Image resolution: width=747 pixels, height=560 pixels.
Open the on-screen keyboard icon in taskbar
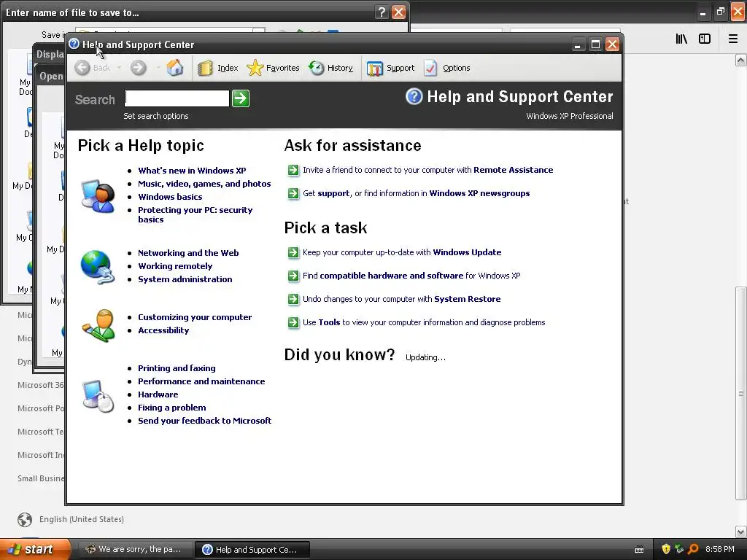(x=639, y=550)
